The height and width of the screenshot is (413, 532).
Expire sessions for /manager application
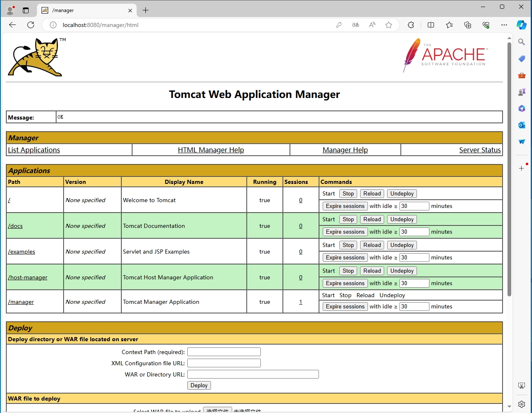(345, 306)
